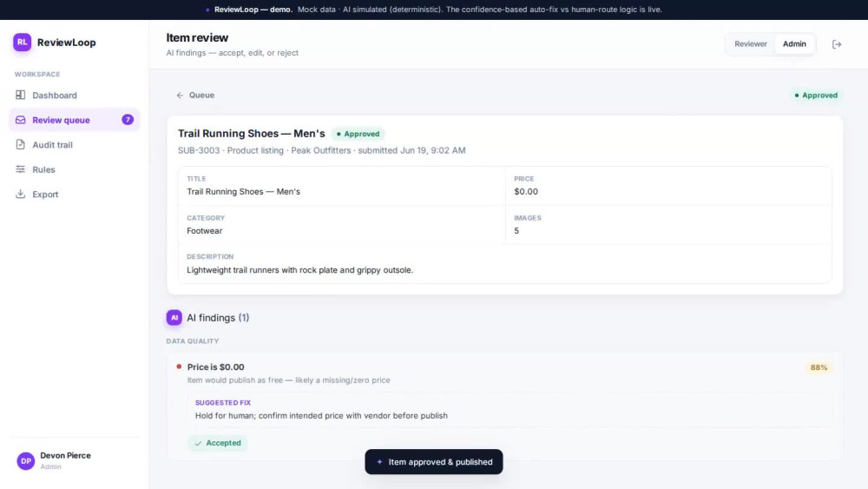Click the 88% confidence badge
The height and width of the screenshot is (489, 868).
[x=819, y=367]
